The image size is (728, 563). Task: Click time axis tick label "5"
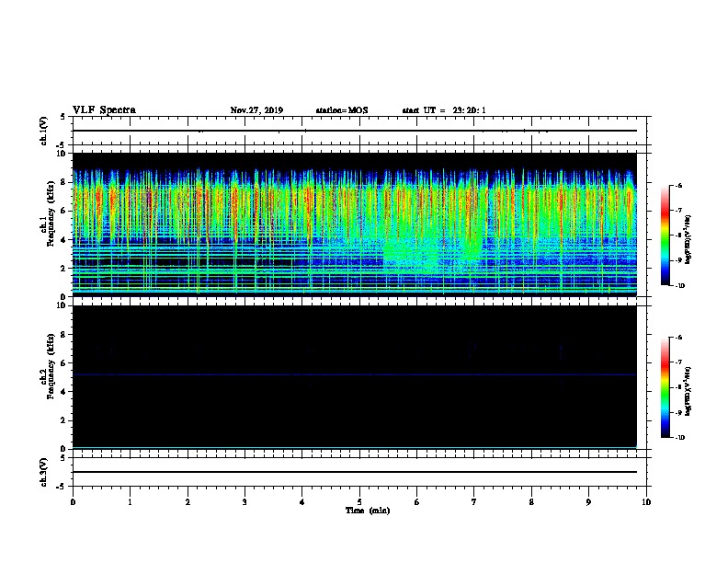(x=359, y=502)
